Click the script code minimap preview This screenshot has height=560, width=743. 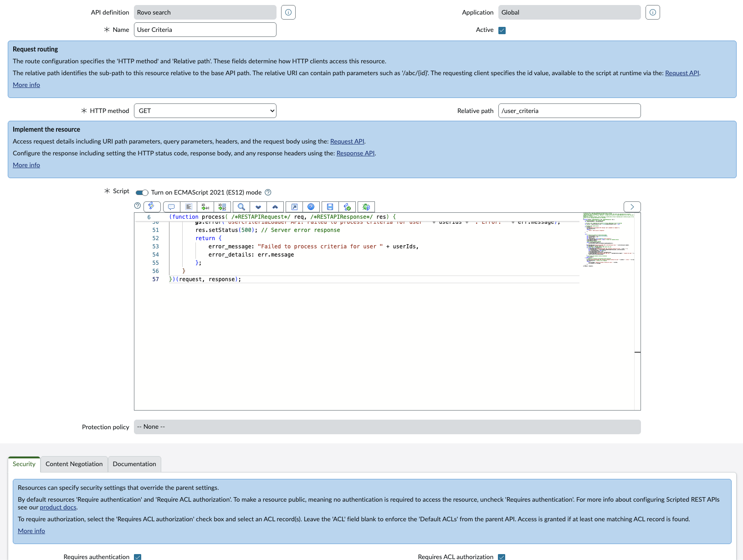(608, 239)
